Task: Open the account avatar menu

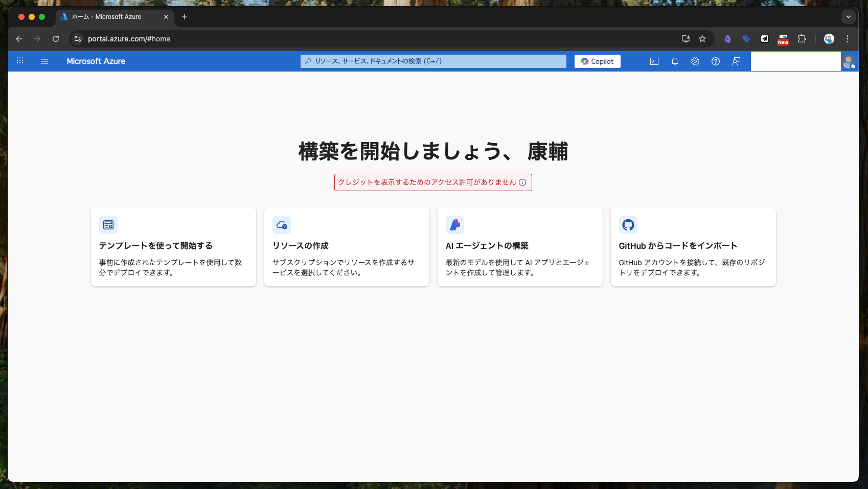Action: pyautogui.click(x=849, y=62)
